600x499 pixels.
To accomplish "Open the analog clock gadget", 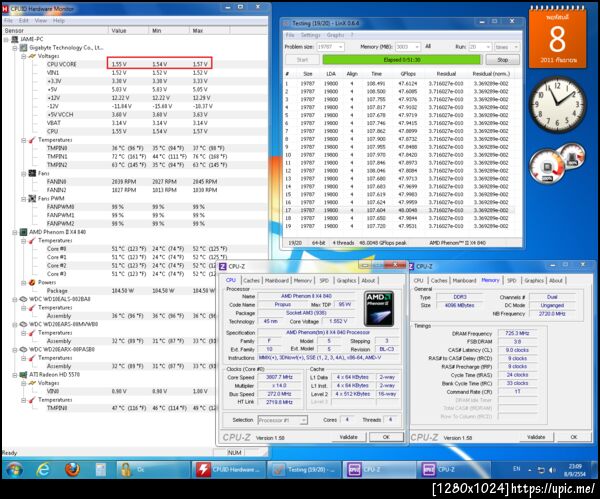I will 557,104.
